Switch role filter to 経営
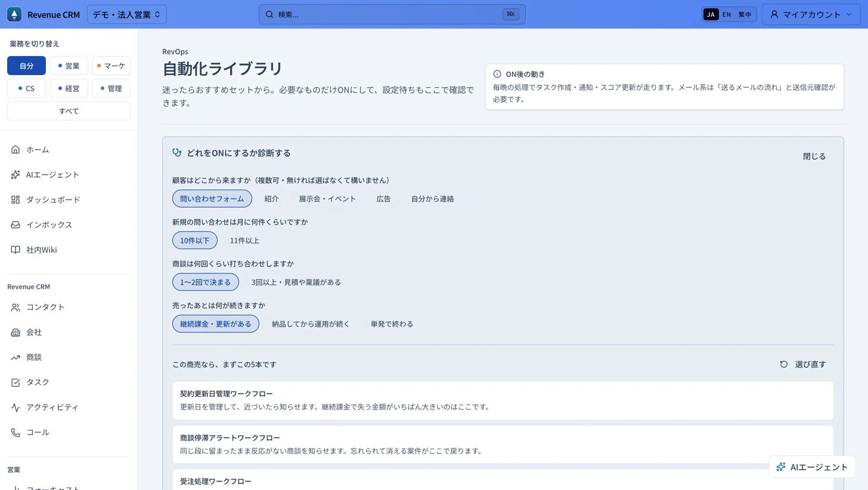 coord(69,88)
